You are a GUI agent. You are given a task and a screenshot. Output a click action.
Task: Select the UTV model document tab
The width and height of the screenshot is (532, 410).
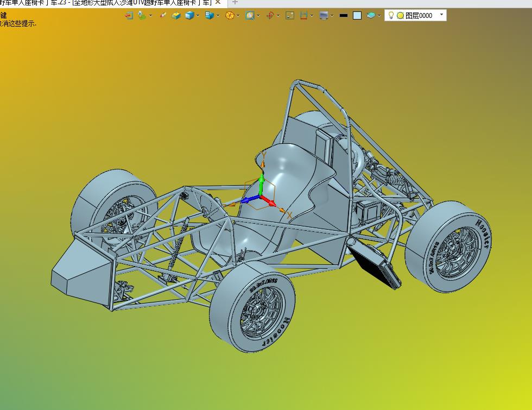click(x=109, y=3)
